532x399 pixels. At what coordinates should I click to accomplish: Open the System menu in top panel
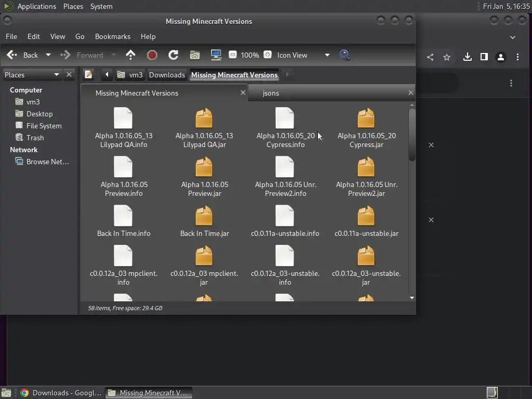click(101, 6)
